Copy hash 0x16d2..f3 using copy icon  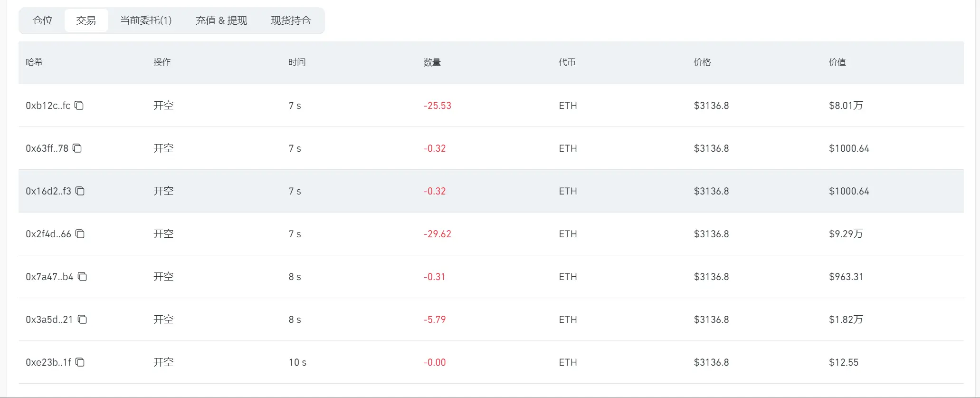(80, 191)
